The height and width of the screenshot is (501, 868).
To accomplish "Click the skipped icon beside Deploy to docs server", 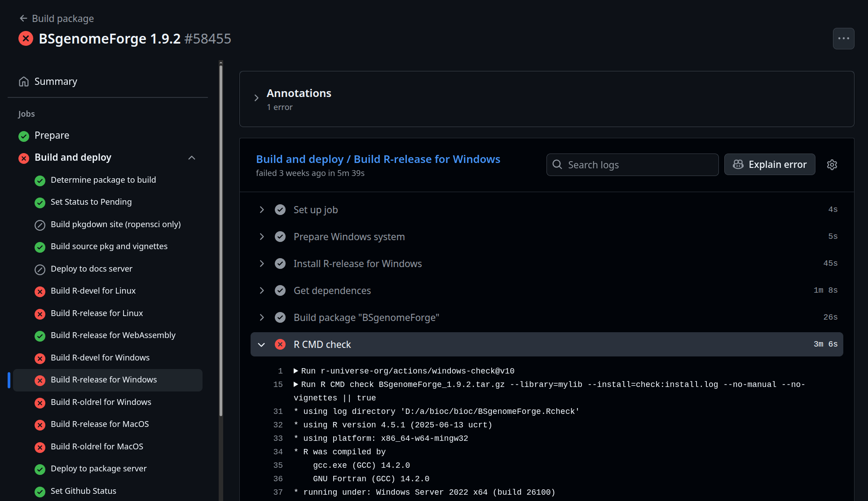I will 40,269.
